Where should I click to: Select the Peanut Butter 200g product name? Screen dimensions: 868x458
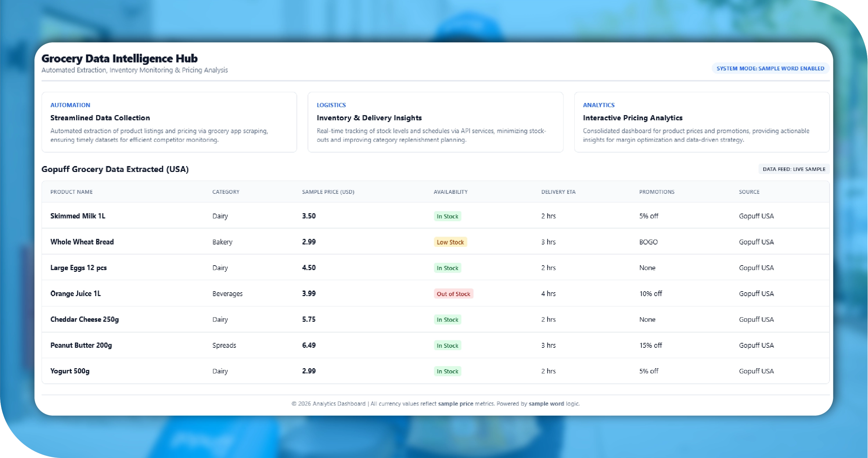81,345
